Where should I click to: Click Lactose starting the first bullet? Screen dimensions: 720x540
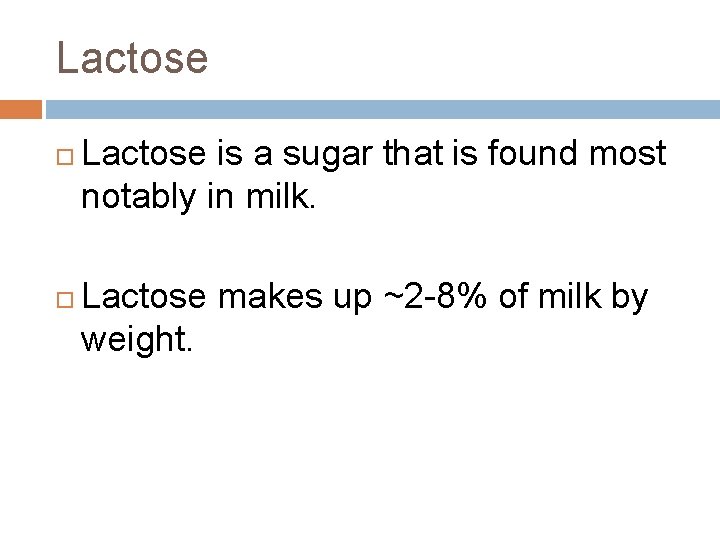pyautogui.click(x=144, y=152)
